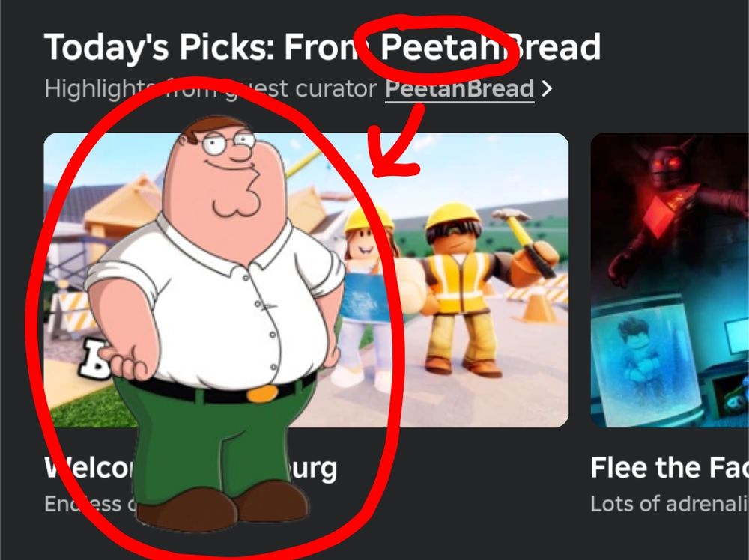The width and height of the screenshot is (749, 560).
Task: Click Peter Griffin's yellow belt buckle
Action: (262, 395)
